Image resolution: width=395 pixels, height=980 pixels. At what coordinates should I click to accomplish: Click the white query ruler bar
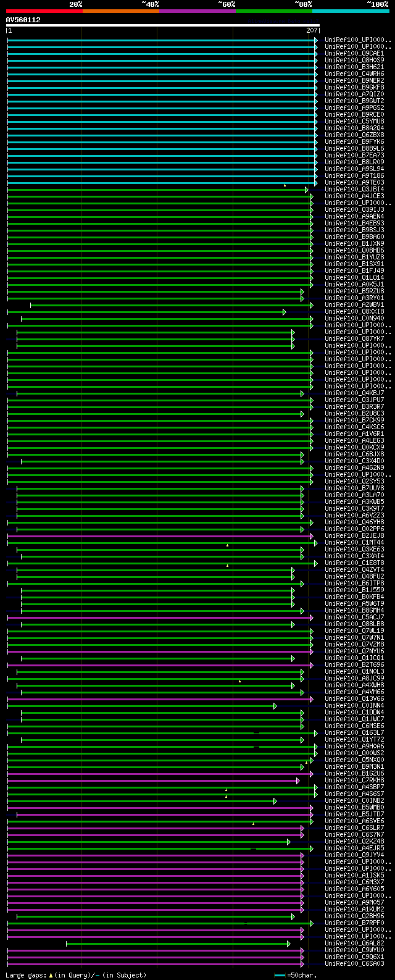(162, 25)
